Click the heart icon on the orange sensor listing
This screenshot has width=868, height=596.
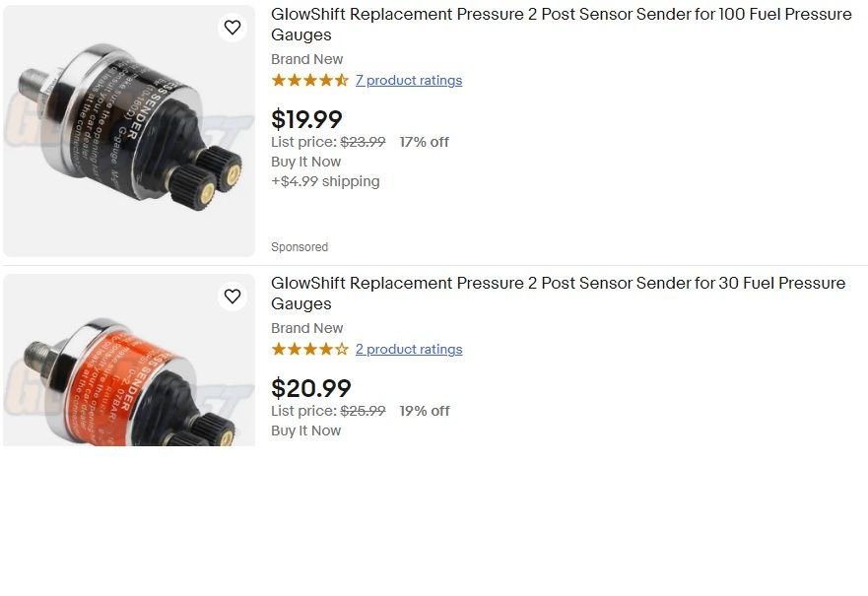point(233,297)
